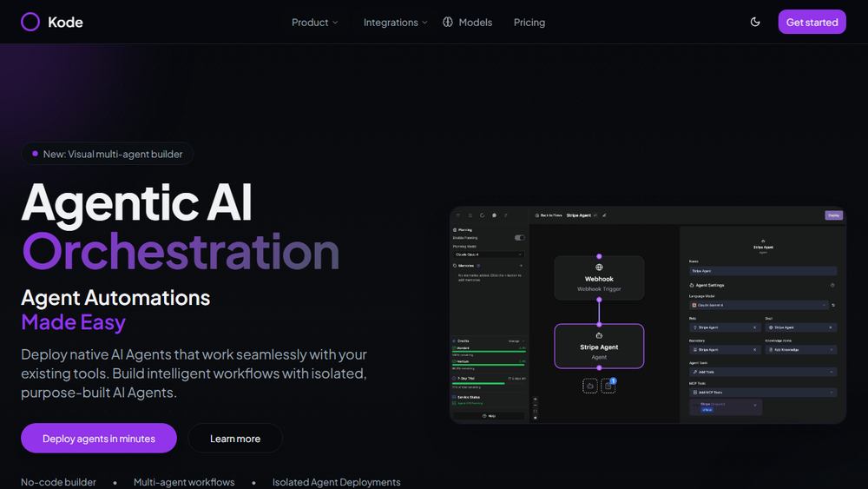Click the refresh icon beside Language Model

[x=833, y=305]
